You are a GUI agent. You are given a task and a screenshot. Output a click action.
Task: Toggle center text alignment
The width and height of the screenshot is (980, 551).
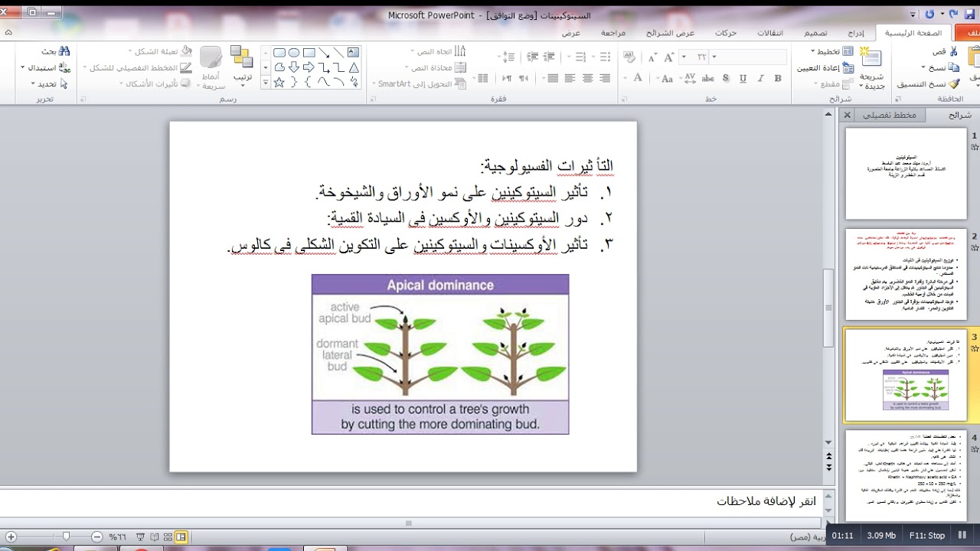pyautogui.click(x=589, y=78)
